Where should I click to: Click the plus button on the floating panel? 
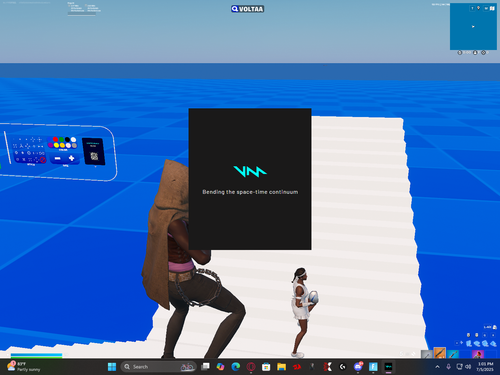(x=71, y=158)
